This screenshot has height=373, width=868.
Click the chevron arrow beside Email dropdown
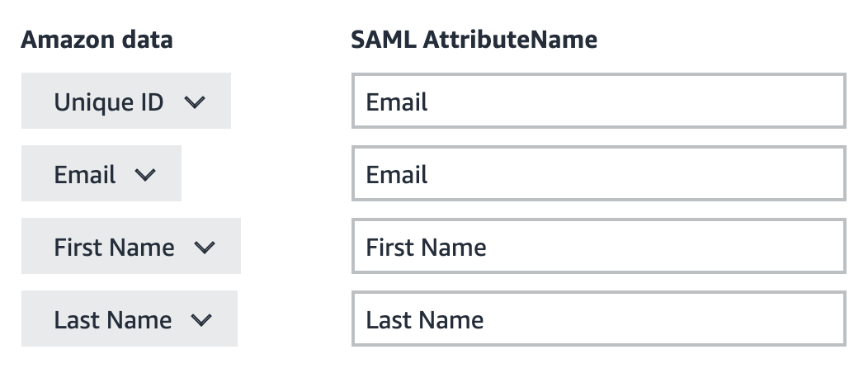[x=145, y=175]
